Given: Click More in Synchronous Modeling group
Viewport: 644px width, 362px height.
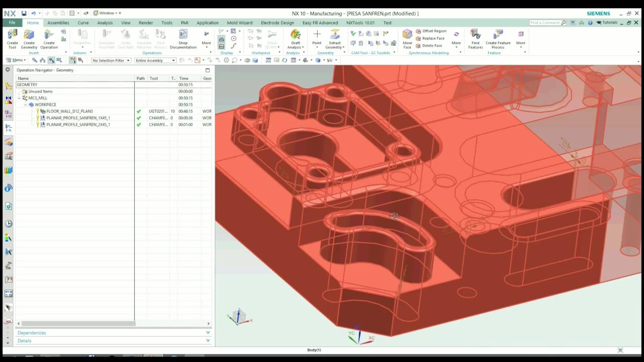Looking at the screenshot, I should pyautogui.click(x=456, y=39).
